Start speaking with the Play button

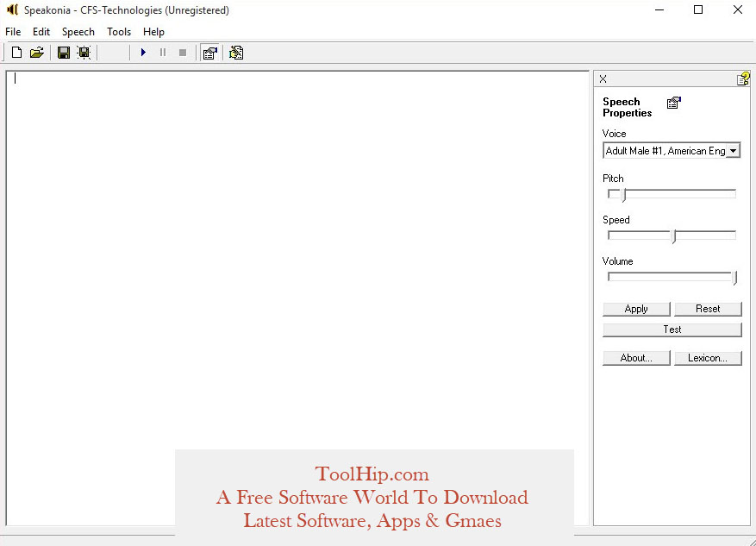tap(143, 52)
